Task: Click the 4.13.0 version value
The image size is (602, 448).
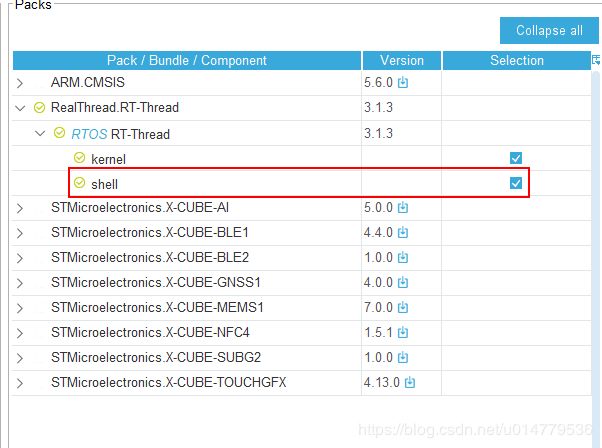Action: pyautogui.click(x=382, y=382)
